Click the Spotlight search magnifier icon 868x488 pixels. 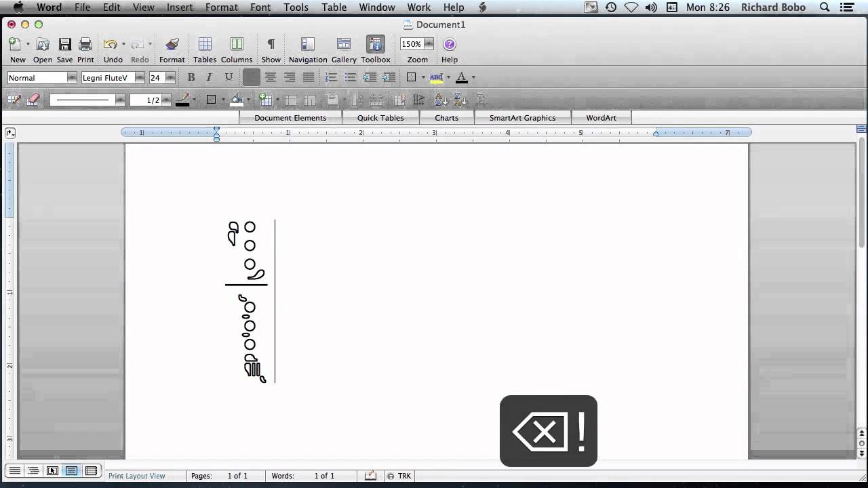click(825, 7)
